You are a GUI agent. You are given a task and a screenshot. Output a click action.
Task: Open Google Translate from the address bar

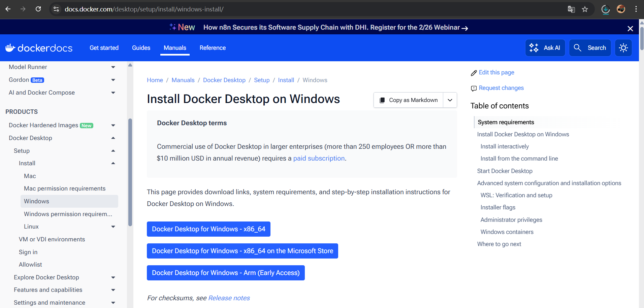pyautogui.click(x=571, y=9)
